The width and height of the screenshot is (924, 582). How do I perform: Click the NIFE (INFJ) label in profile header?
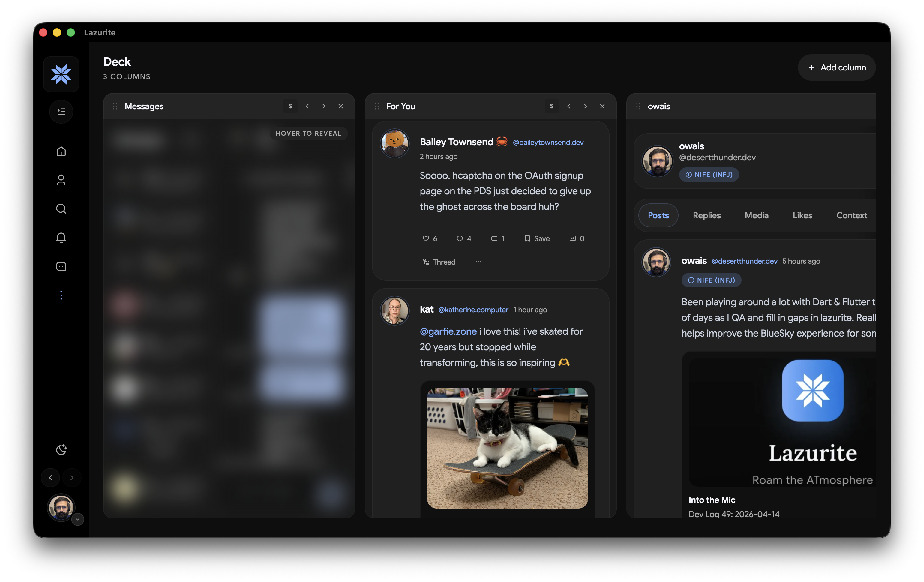point(709,175)
